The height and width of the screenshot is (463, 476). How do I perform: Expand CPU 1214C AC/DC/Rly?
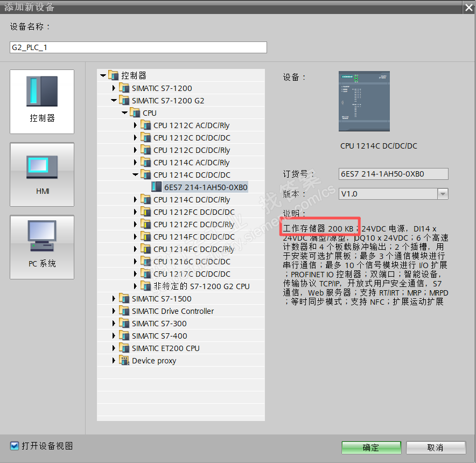(135, 163)
